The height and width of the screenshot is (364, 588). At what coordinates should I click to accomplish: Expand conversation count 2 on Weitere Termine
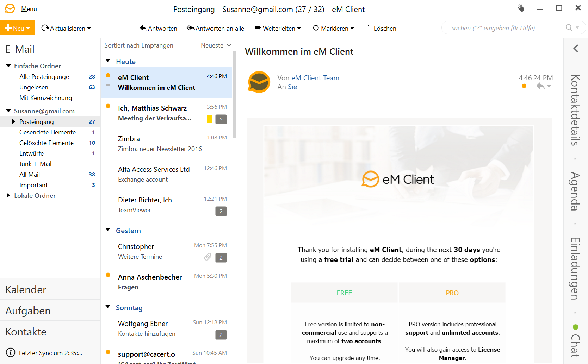[x=221, y=258]
